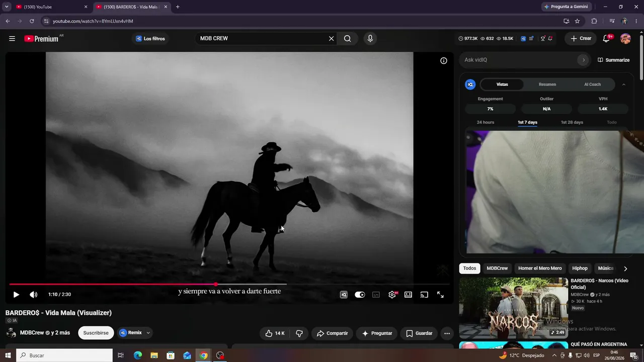Open the BARDERO$ - Narcos video title
Screen dimensions: 644x362
[599, 284]
